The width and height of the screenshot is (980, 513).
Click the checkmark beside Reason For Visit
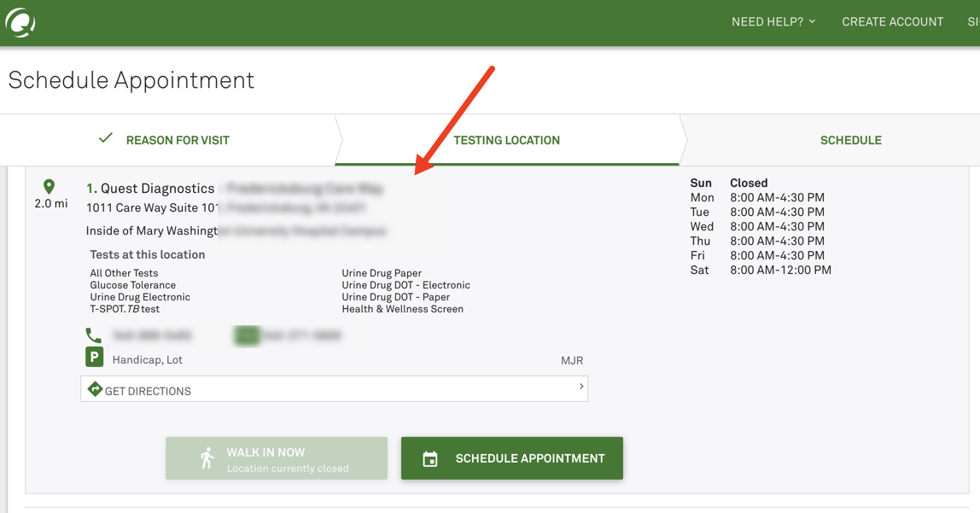106,138
